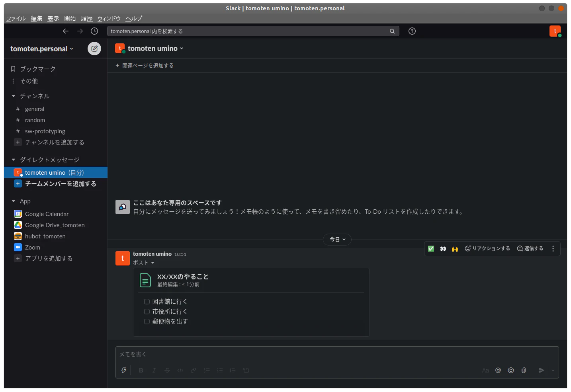Open ブックマーク in sidebar

38,69
